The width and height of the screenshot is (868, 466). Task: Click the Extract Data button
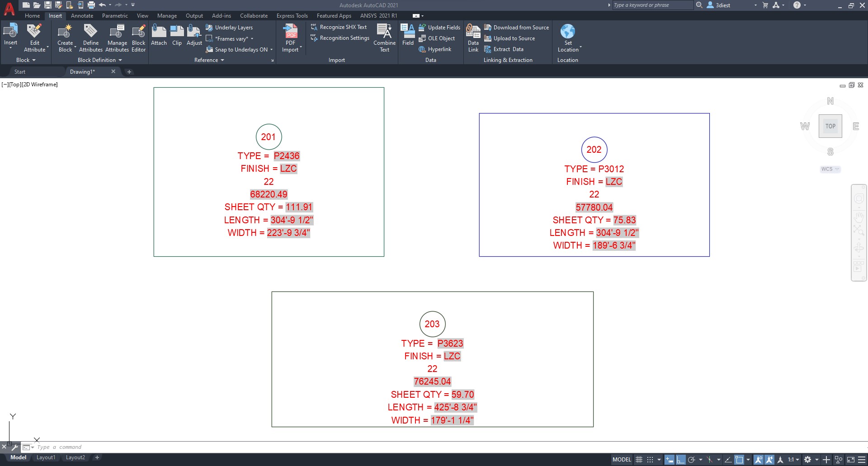[x=504, y=49]
